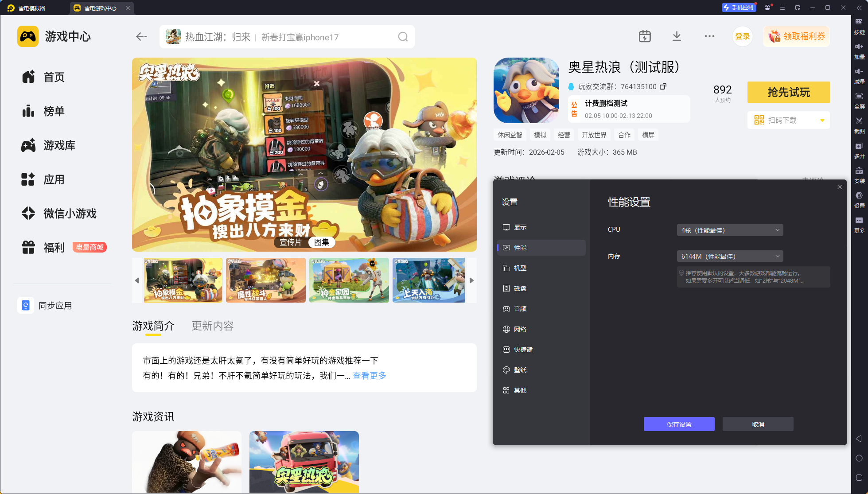Click the 保存设置 button
Screen dimensions: 868x494
[x=679, y=424]
